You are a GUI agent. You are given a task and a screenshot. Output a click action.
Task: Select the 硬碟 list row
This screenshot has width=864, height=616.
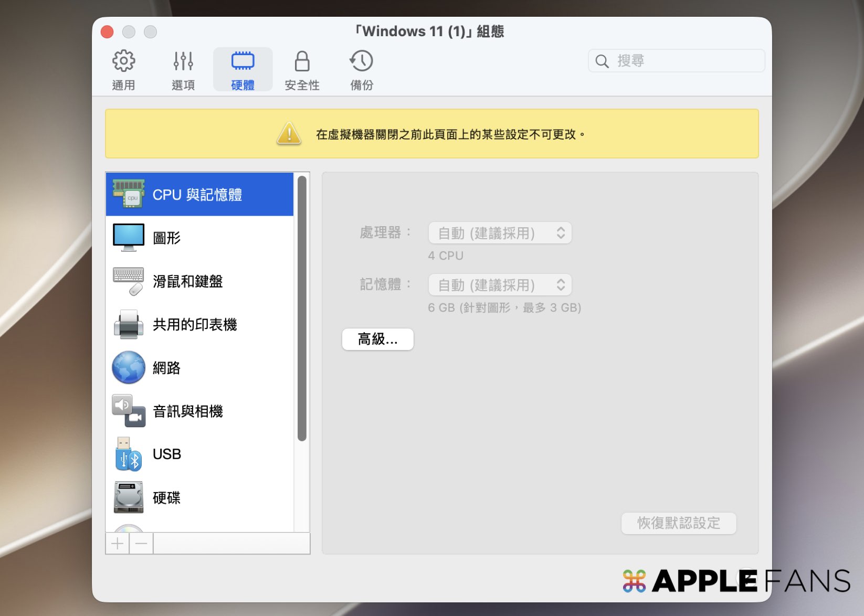point(199,497)
